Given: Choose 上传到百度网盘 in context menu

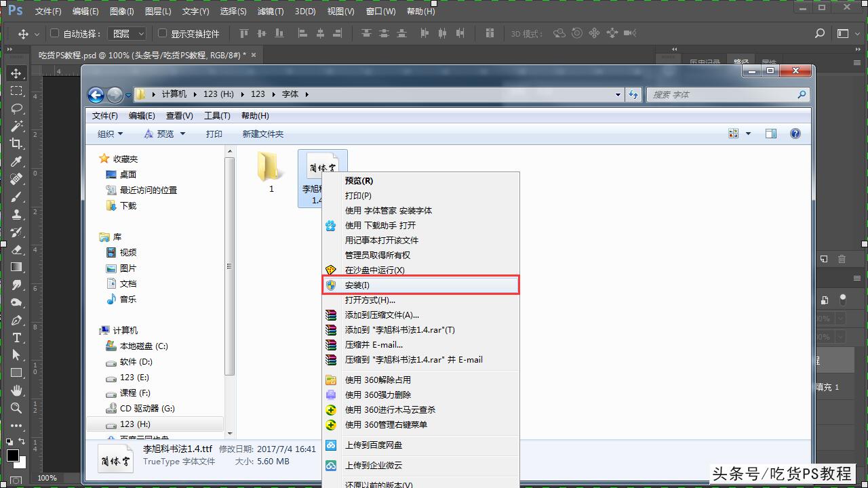Looking at the screenshot, I should (x=420, y=445).
